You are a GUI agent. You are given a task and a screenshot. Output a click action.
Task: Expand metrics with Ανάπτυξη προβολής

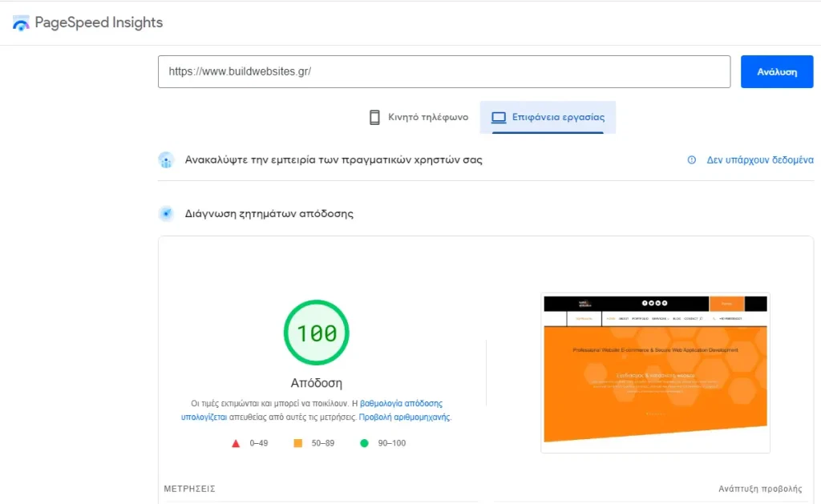759,489
